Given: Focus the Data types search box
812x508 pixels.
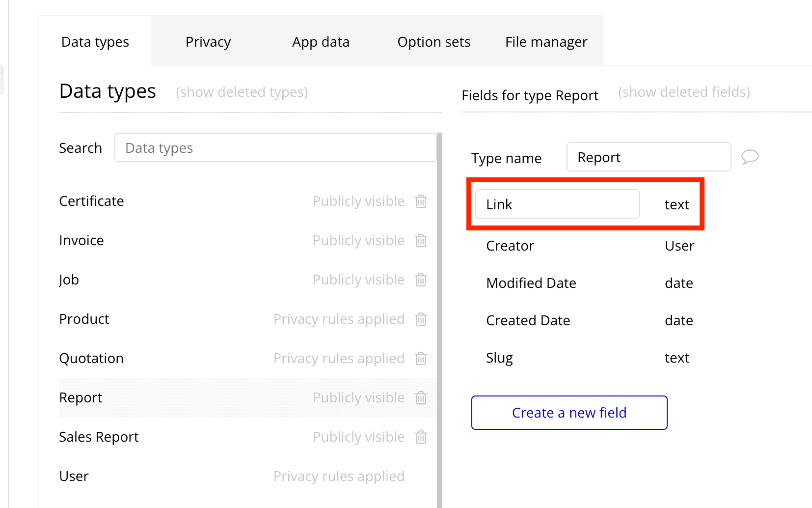Looking at the screenshot, I should (275, 148).
